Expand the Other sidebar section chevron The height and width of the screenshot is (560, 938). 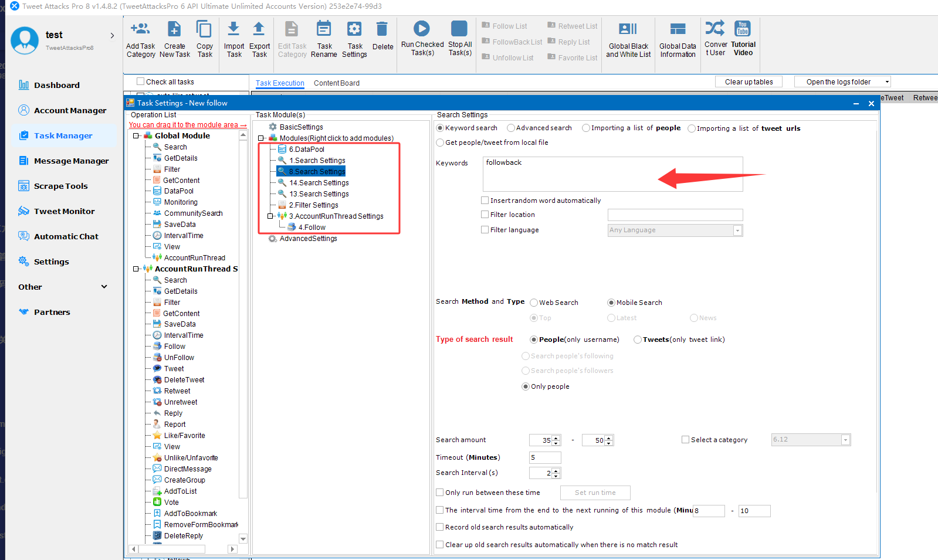(104, 287)
